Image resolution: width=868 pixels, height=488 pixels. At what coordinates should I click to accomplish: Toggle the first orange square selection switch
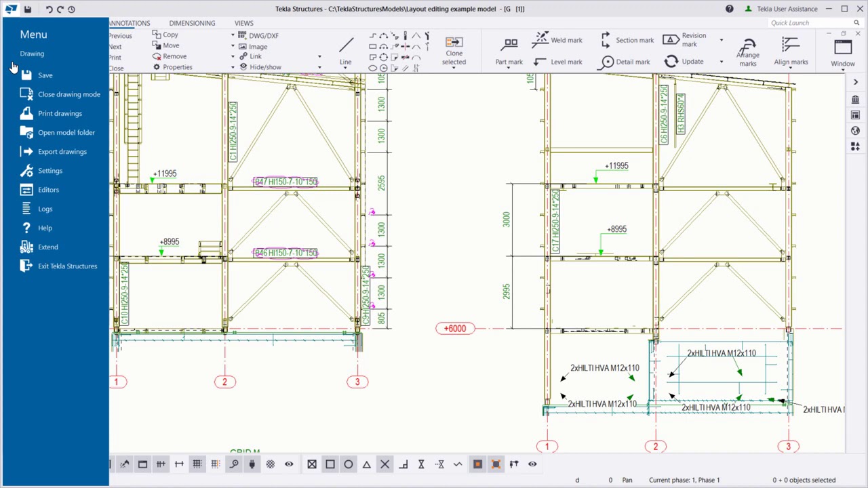[x=477, y=464]
